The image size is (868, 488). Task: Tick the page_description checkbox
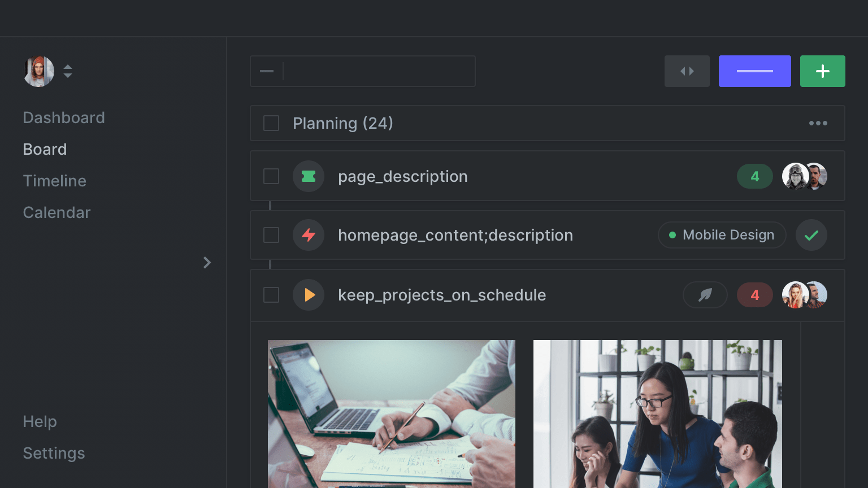point(271,176)
